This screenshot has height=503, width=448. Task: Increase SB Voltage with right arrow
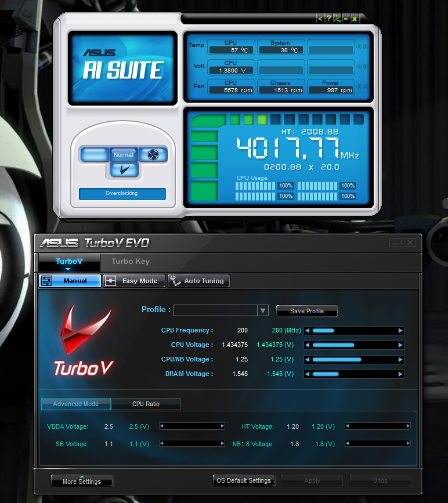tap(222, 443)
